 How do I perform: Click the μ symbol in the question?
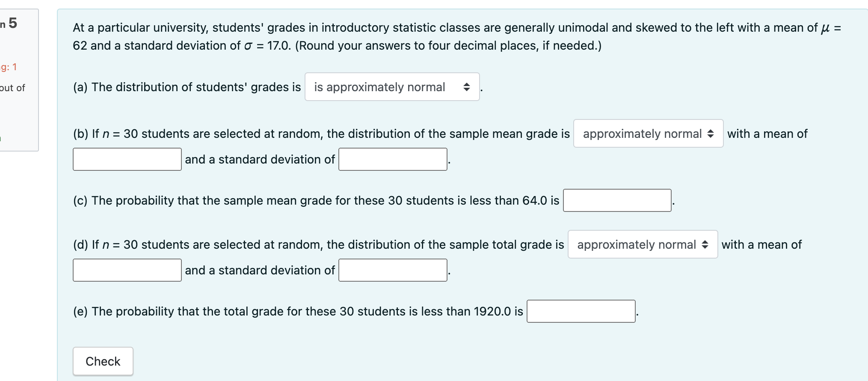825,28
